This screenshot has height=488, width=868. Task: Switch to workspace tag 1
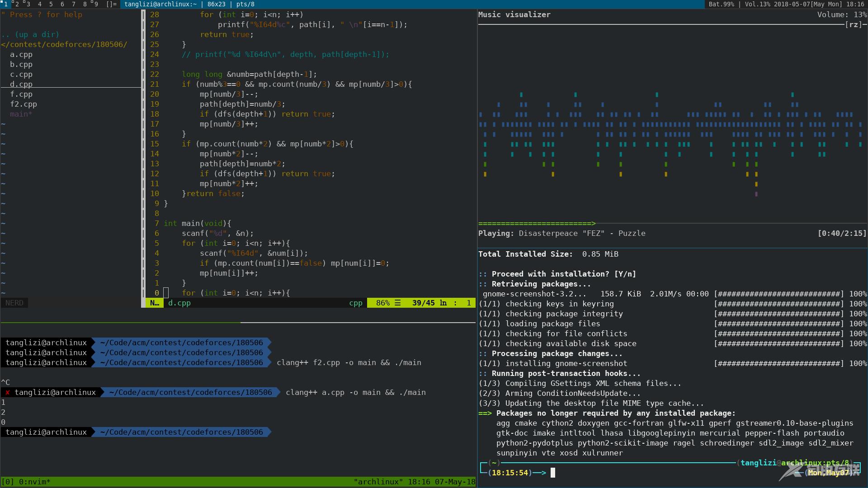click(x=5, y=4)
